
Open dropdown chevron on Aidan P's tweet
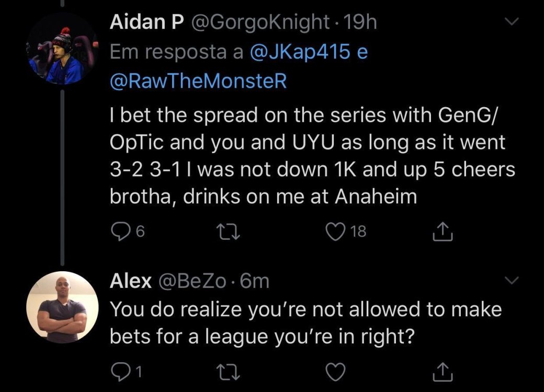tap(512, 22)
